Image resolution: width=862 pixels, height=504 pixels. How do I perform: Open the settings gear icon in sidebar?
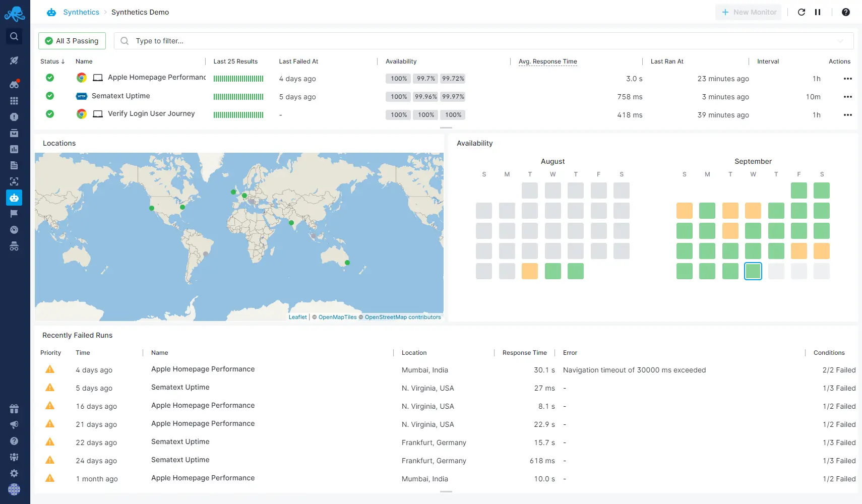coord(14,473)
